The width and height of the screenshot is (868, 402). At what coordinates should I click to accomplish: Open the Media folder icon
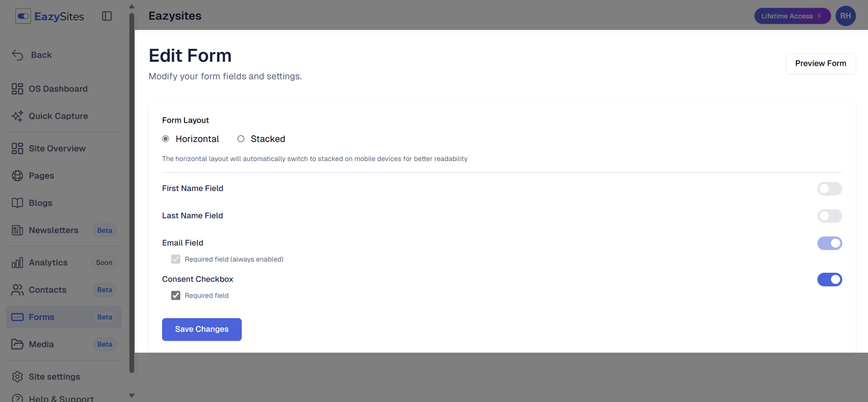(x=17, y=344)
